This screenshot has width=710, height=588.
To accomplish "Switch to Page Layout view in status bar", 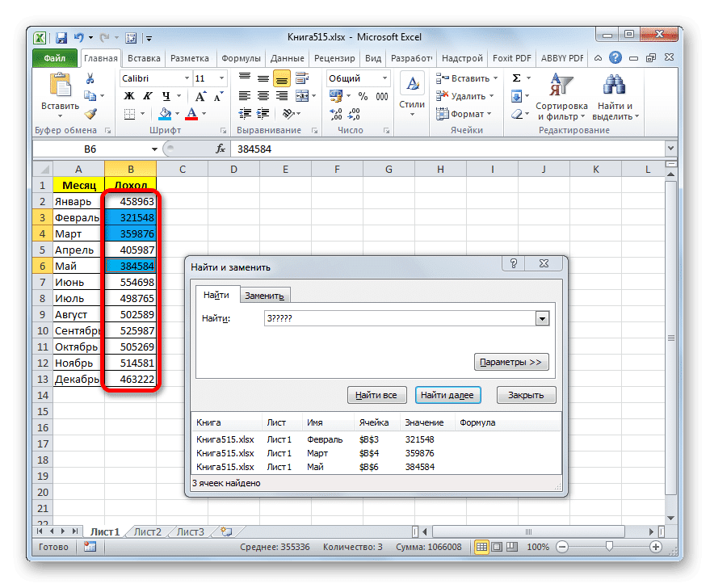I will 497,547.
